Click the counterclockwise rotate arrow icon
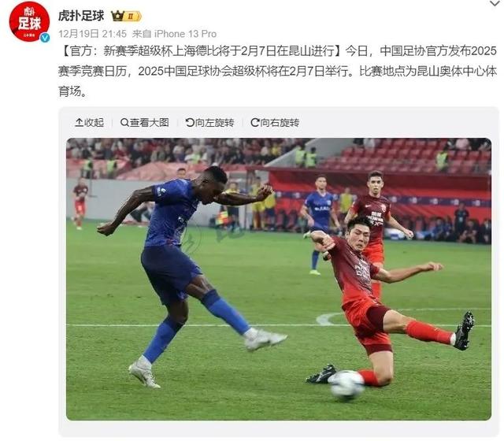504x441 pixels. click(190, 123)
